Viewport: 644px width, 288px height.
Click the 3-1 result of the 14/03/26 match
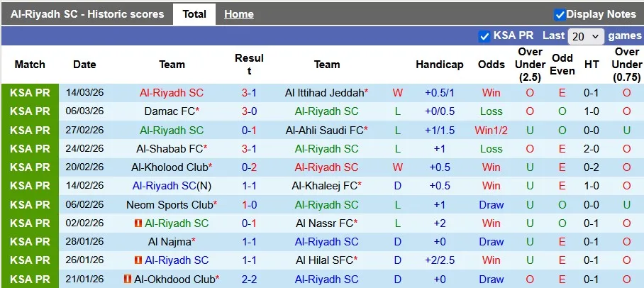[x=249, y=93]
